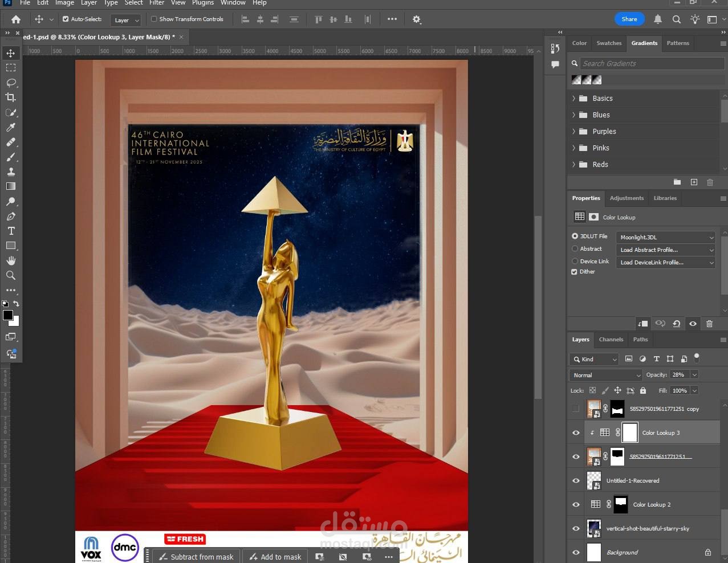Select the Gradient tool
This screenshot has height=563, width=728.
[x=11, y=186]
